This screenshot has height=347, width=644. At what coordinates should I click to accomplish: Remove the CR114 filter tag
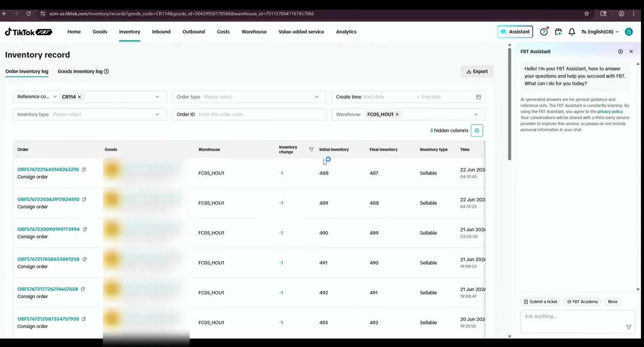(x=80, y=97)
